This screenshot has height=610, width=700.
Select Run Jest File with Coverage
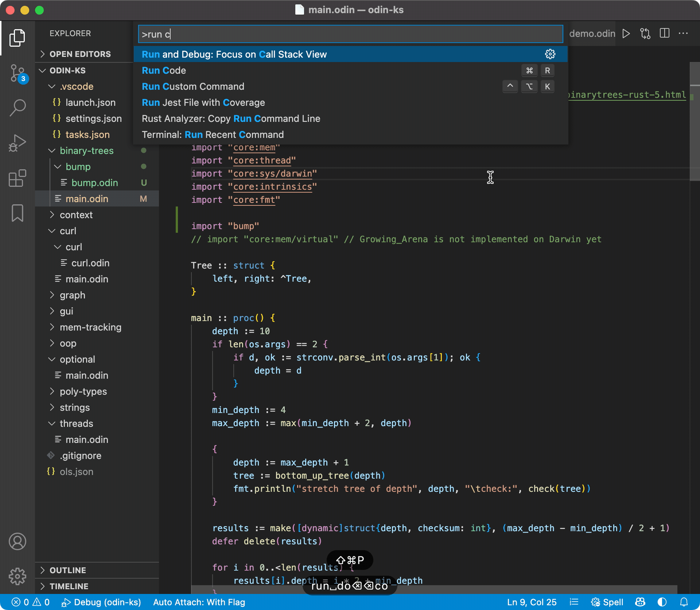[x=351, y=103]
